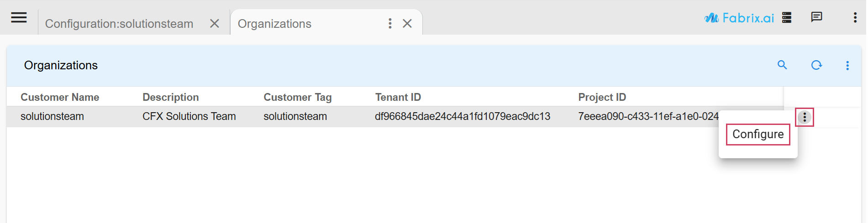
Task: Search the Organizations table
Action: (782, 65)
